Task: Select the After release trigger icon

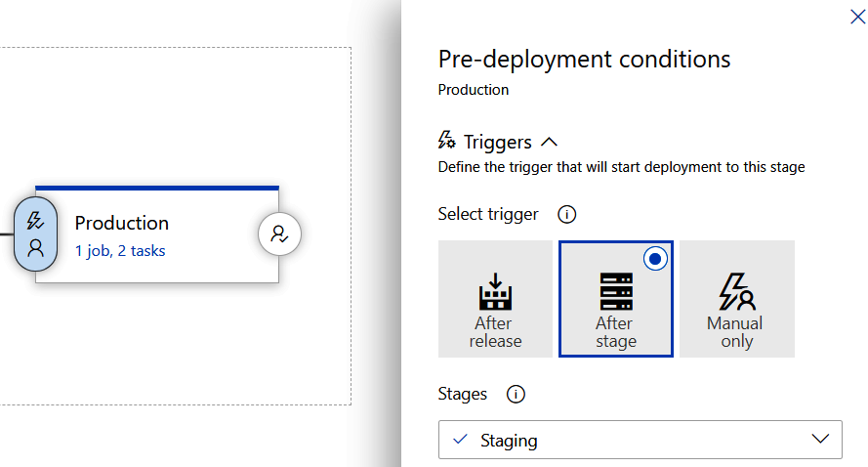Action: point(495,289)
